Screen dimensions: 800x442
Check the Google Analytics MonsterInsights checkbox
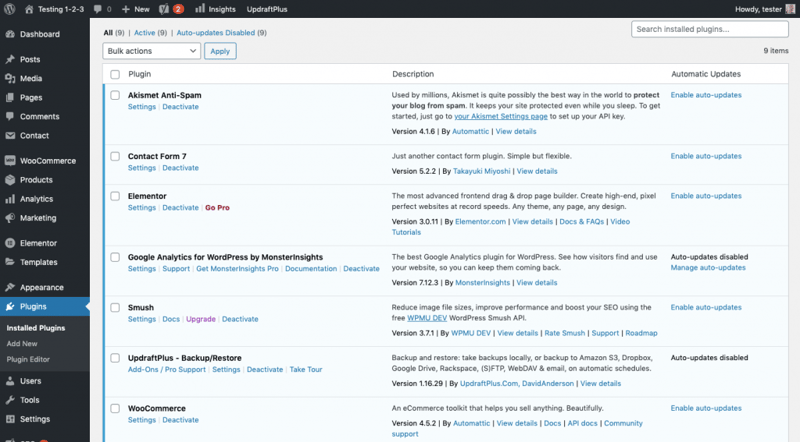tap(115, 257)
